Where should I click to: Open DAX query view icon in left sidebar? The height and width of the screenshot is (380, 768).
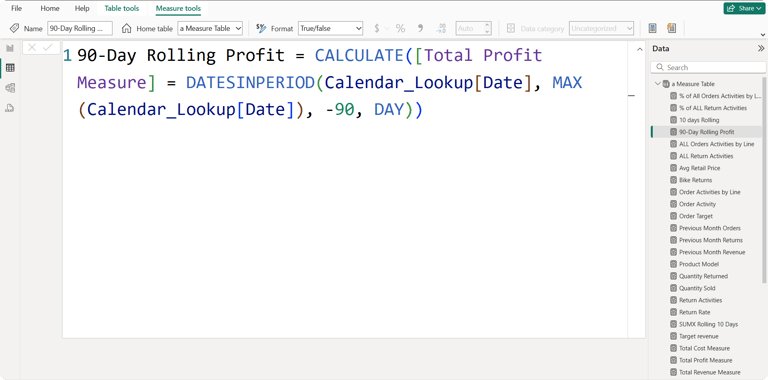(10, 108)
